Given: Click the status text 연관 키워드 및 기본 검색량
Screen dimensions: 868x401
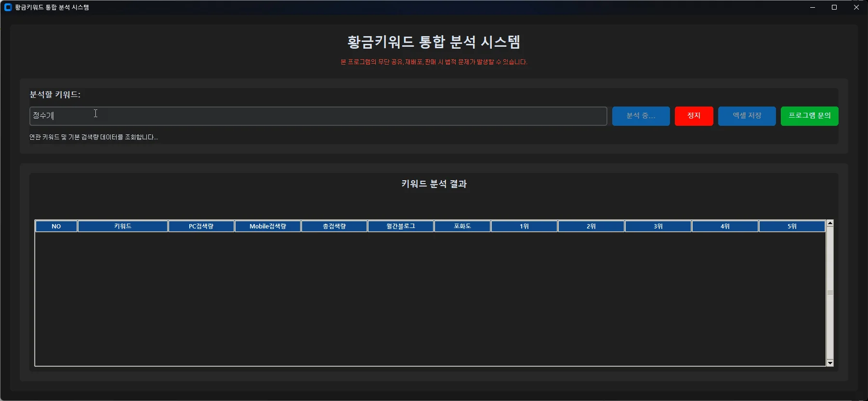Looking at the screenshot, I should click(x=93, y=137).
